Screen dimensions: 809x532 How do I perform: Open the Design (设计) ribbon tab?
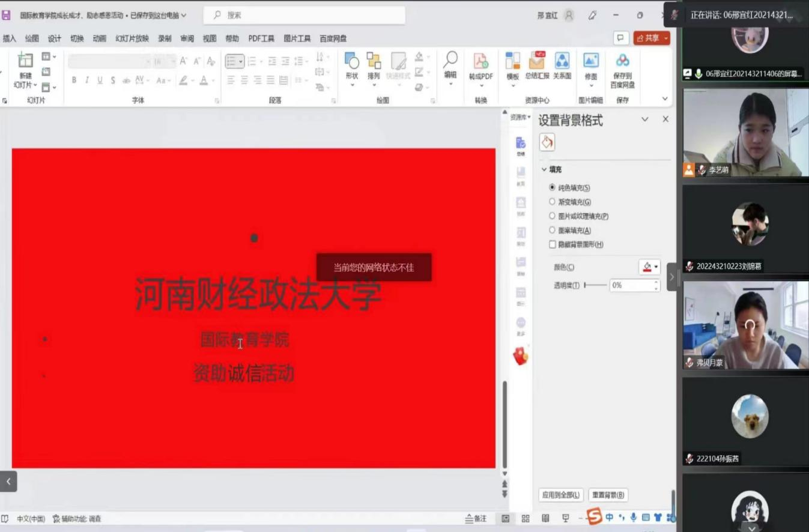pyautogui.click(x=55, y=38)
